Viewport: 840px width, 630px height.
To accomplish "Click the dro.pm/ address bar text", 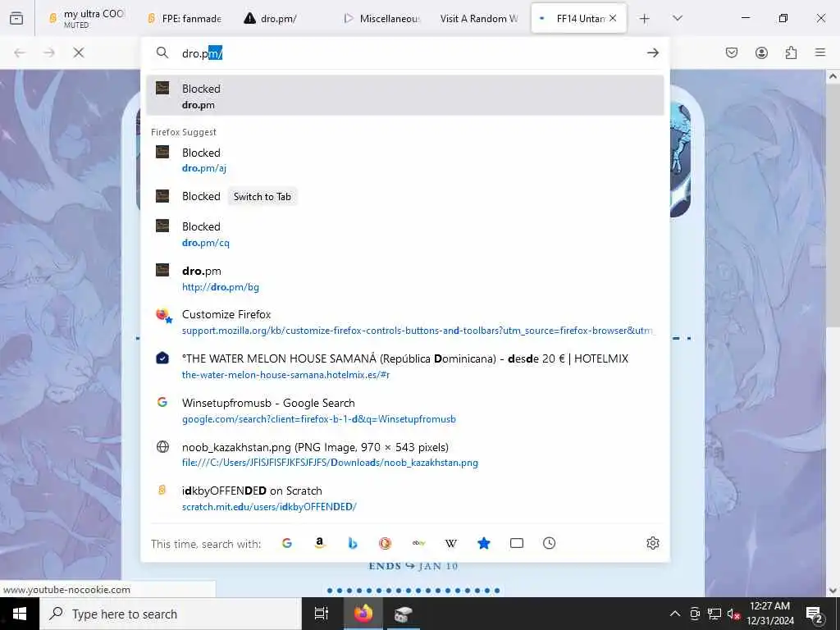I will [202, 53].
